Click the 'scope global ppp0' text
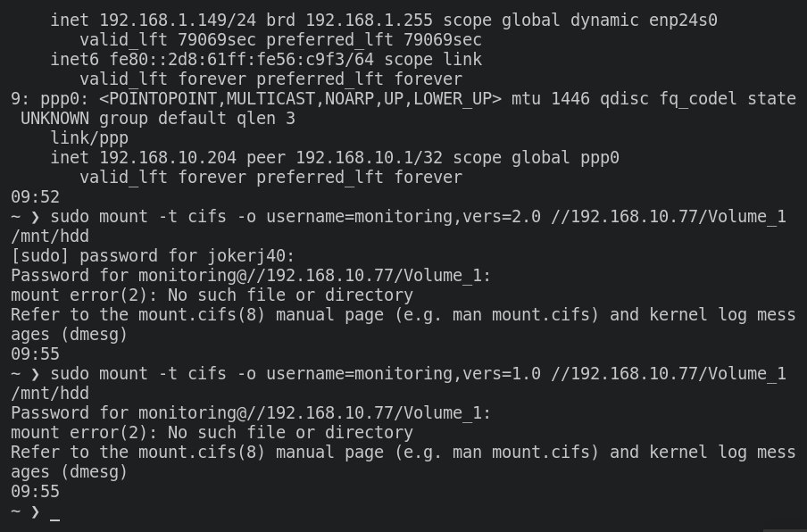This screenshot has height=532, width=807. pyautogui.click(x=536, y=158)
